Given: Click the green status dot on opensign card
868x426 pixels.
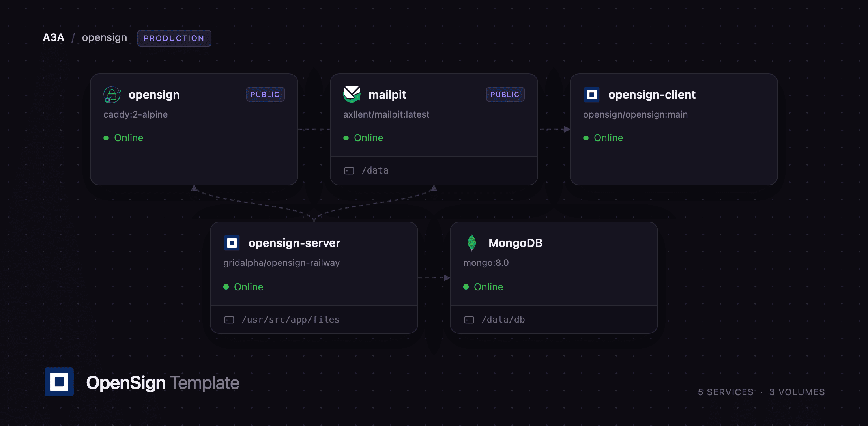Looking at the screenshot, I should (x=106, y=138).
